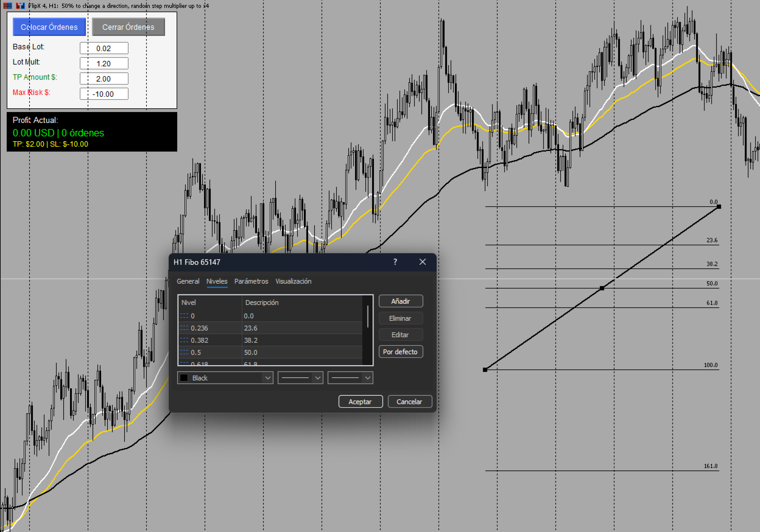The image size is (760, 532).
Task: Click the 50.0 description cell
Action: click(302, 352)
